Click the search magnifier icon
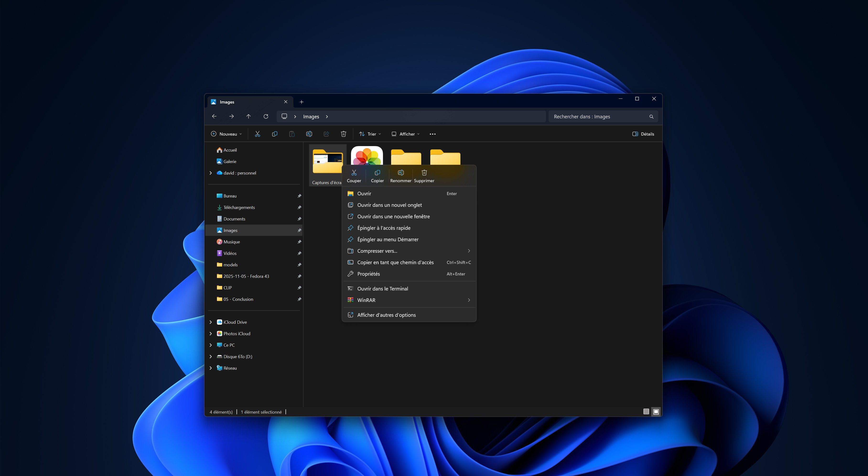The height and width of the screenshot is (476, 868). pyautogui.click(x=651, y=116)
